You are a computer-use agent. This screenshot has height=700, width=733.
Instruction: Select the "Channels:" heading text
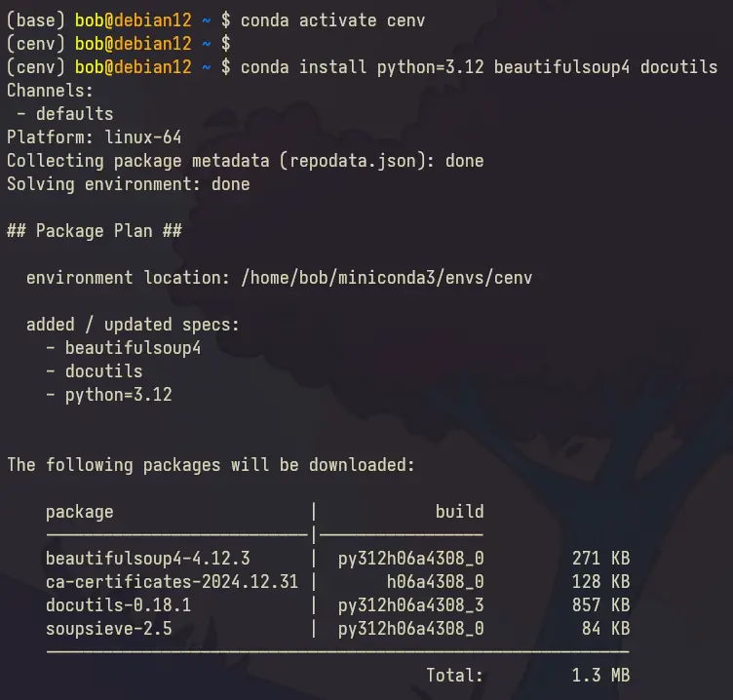(50, 91)
